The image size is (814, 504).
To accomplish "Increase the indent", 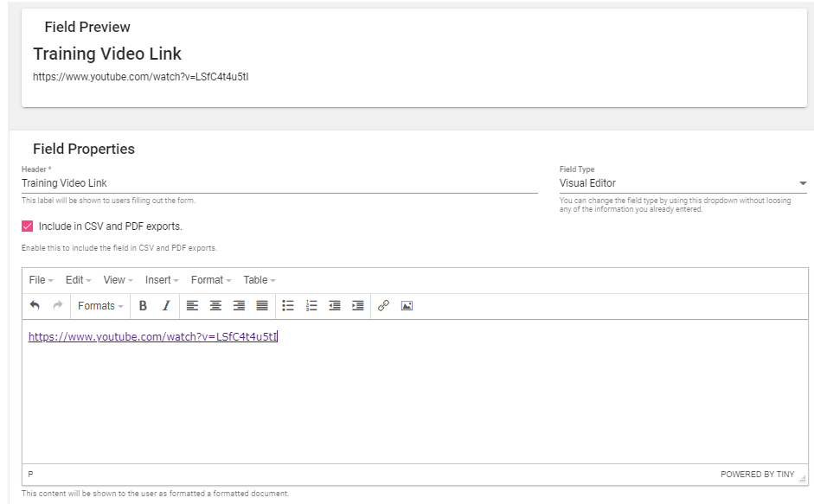I will click(357, 306).
